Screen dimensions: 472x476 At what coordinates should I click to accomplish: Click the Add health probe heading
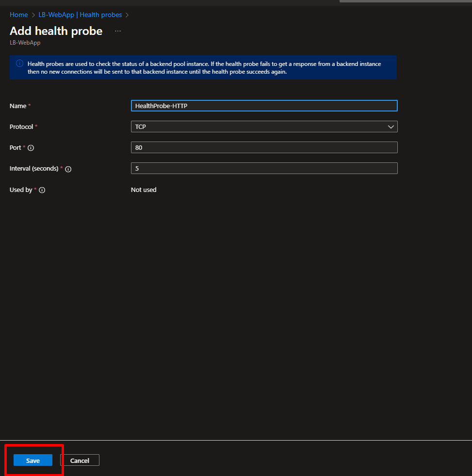[56, 31]
